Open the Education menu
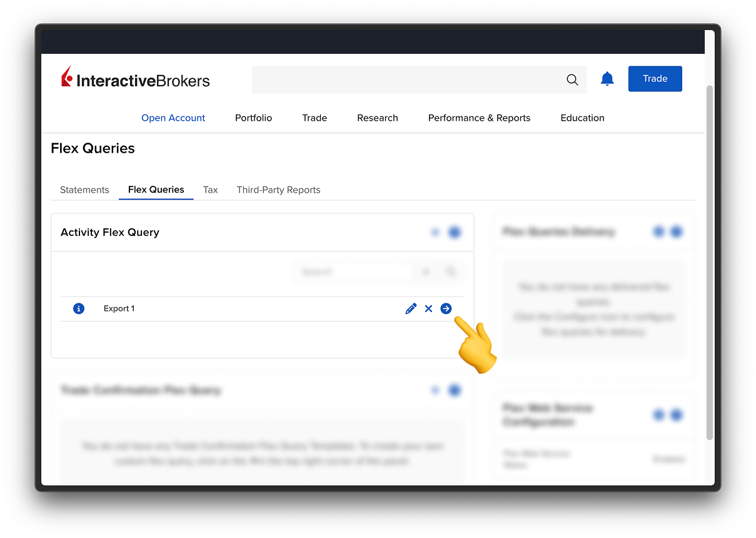The height and width of the screenshot is (538, 756). tap(582, 118)
